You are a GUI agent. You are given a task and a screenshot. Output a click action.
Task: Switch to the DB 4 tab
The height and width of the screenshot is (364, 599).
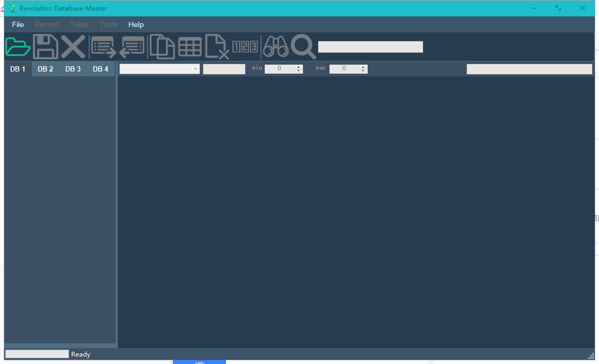(100, 69)
